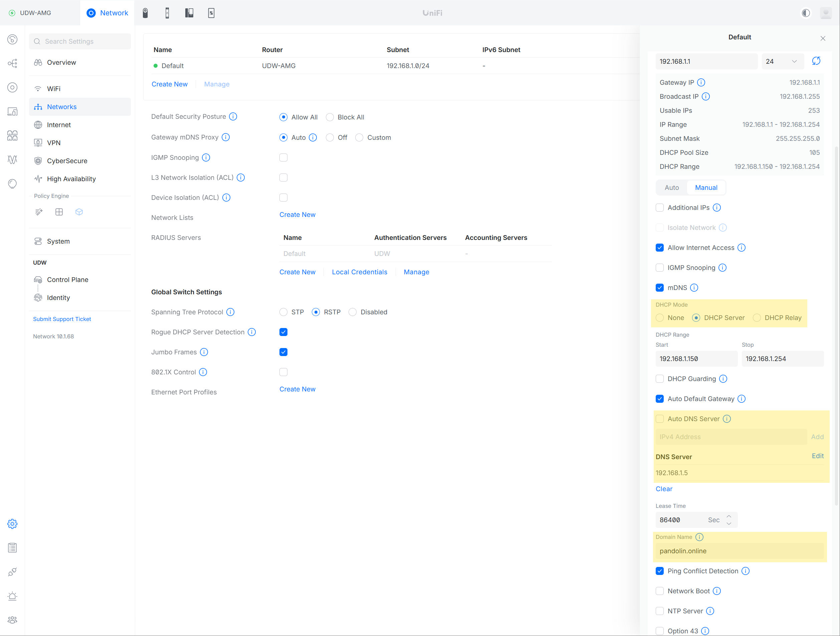The width and height of the screenshot is (840, 636).
Task: Open the WiFi settings menu item
Action: [x=53, y=89]
